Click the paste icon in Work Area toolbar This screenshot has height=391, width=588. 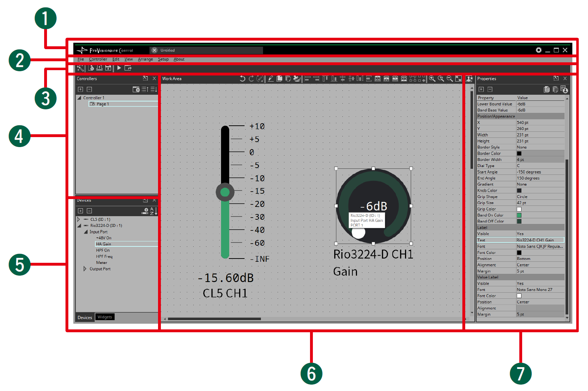(288, 79)
